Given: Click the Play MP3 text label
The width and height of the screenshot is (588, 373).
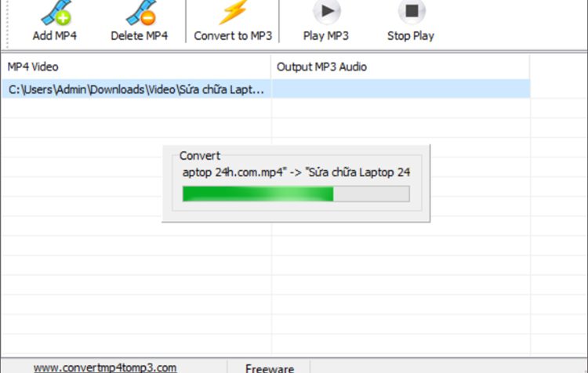Looking at the screenshot, I should click(326, 36).
